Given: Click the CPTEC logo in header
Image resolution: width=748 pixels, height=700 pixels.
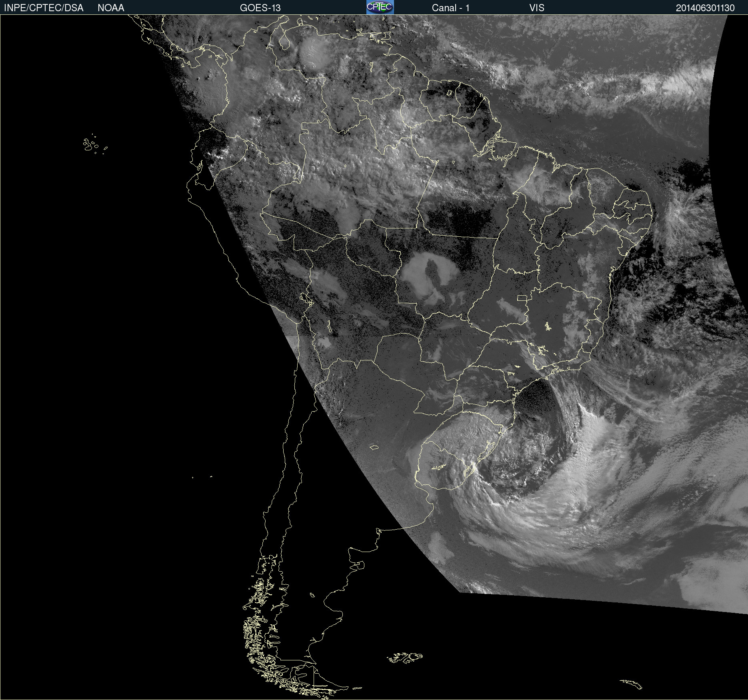Looking at the screenshot, I should pyautogui.click(x=380, y=7).
